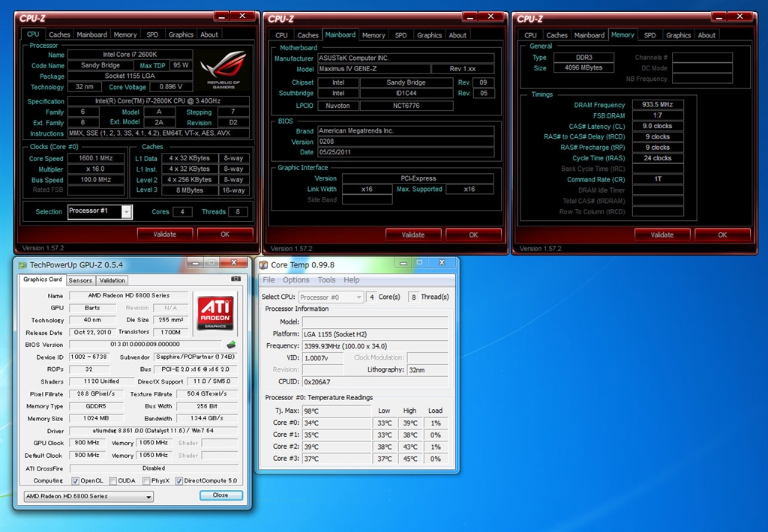Click the Model value Maximus IV GENE-Z
768x532 pixels.
click(x=374, y=69)
